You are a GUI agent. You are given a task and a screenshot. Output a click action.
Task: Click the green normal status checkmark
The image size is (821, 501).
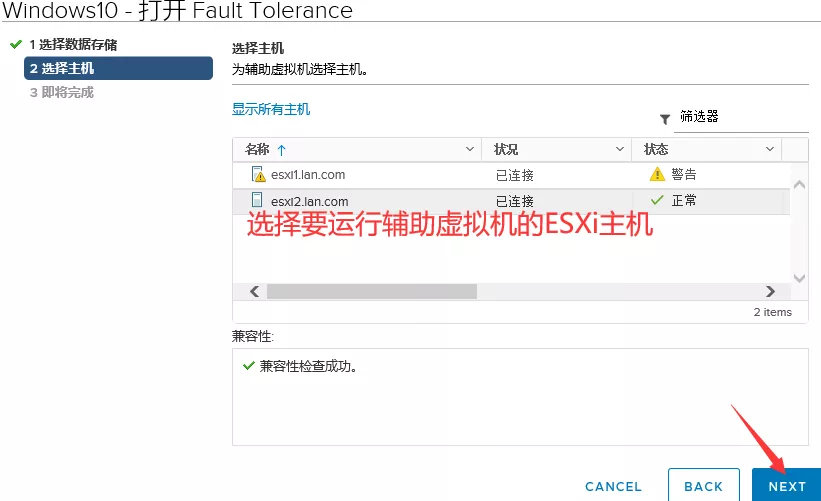coord(657,200)
